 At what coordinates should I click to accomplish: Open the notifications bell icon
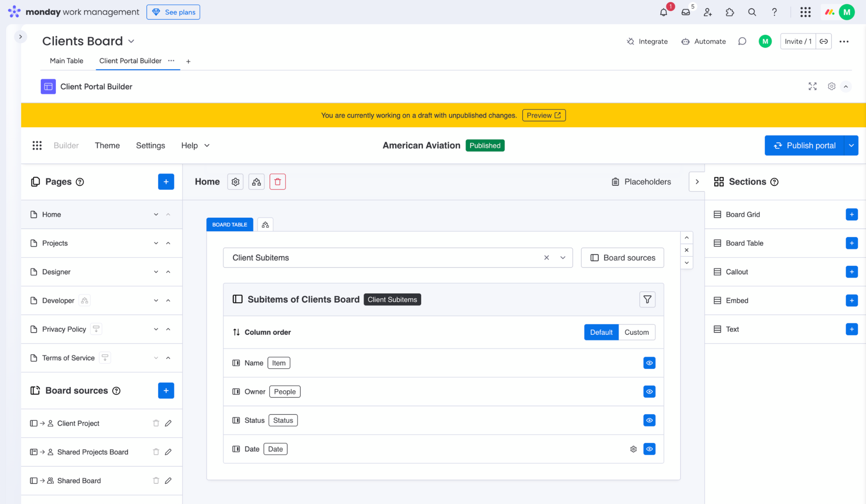(x=663, y=12)
